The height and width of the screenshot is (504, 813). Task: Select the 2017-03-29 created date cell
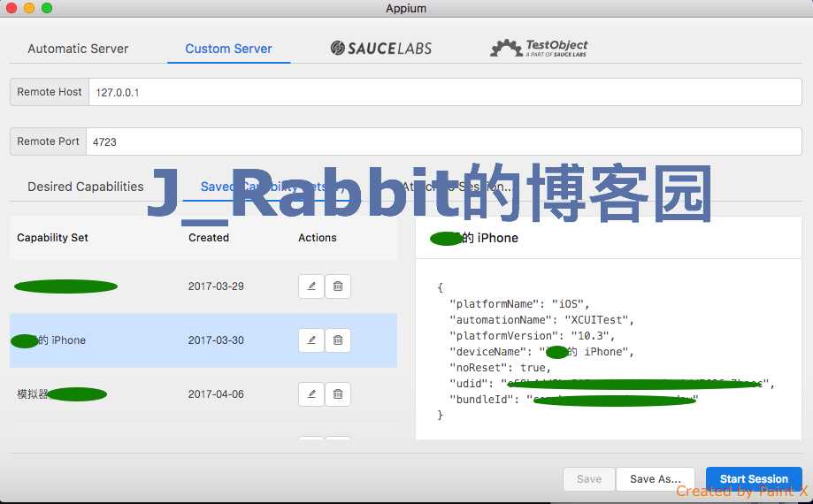coord(216,286)
